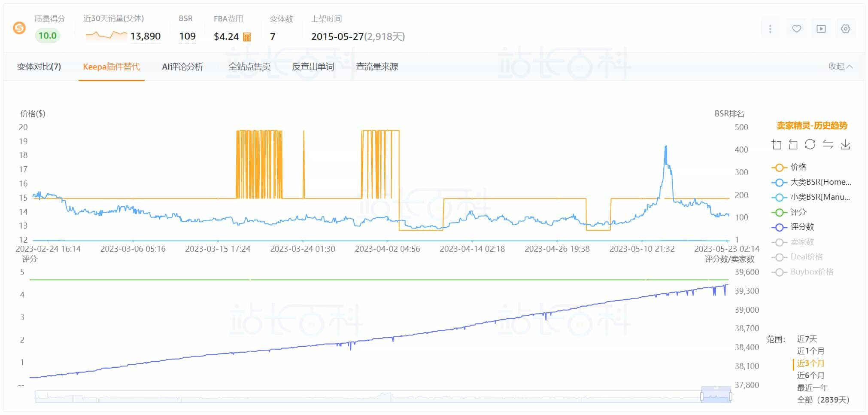This screenshot has width=868, height=415.
Task: Select the area zoom tool icon
Action: [776, 144]
